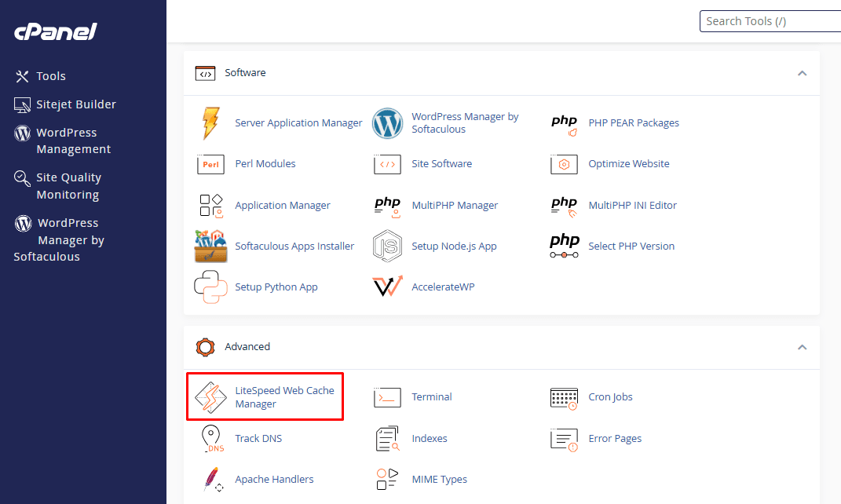Click the AccelerateWP icon
841x504 pixels.
[387, 287]
